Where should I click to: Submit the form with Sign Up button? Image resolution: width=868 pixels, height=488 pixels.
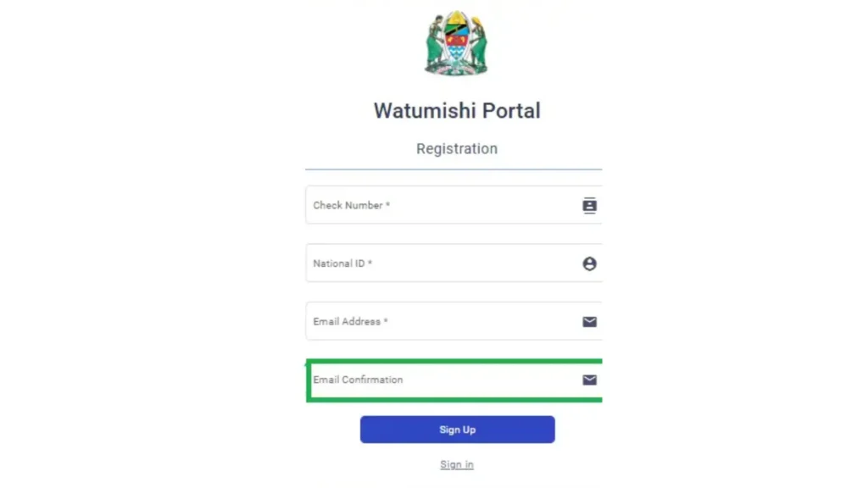point(457,430)
